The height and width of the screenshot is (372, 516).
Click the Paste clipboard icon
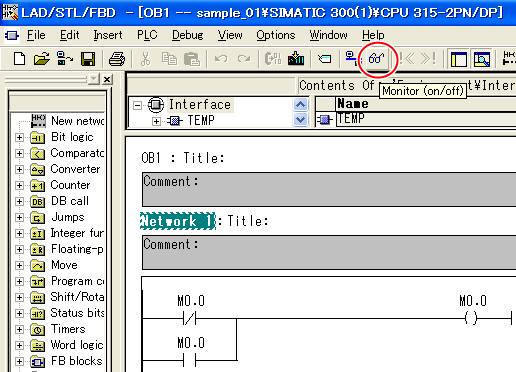(x=192, y=59)
